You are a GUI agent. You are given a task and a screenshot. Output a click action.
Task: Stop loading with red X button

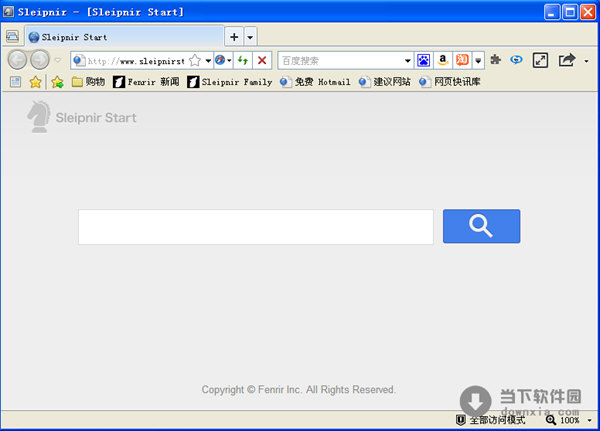click(262, 60)
